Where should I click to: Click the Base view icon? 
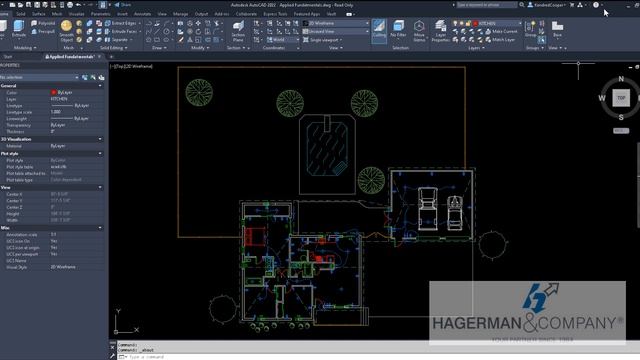coord(557,29)
